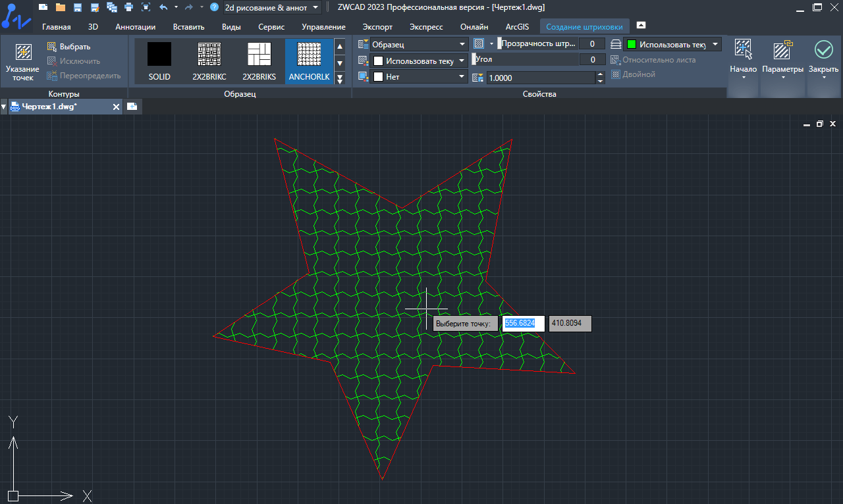Select the Создание штриховки ribbon tab
843x504 pixels.
(x=584, y=27)
